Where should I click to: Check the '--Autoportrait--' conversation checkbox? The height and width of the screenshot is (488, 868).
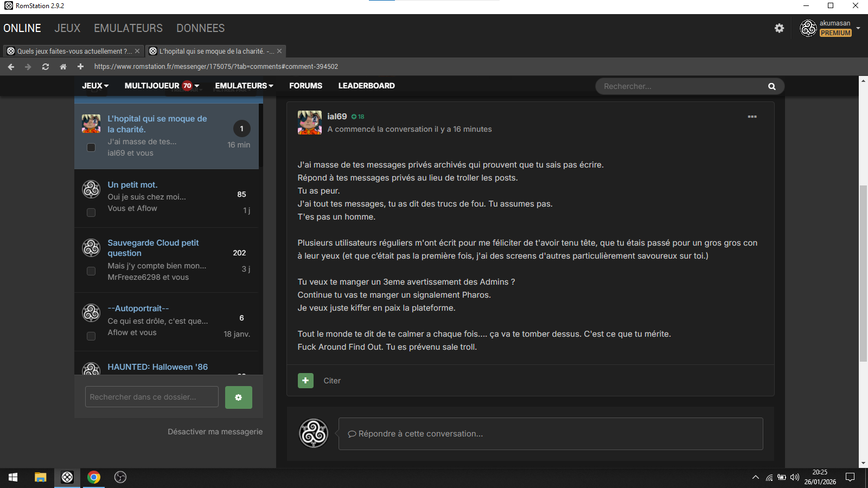click(91, 336)
